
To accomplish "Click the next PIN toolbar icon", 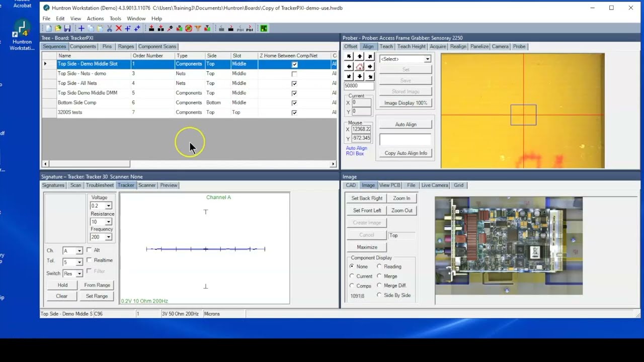I will click(250, 28).
